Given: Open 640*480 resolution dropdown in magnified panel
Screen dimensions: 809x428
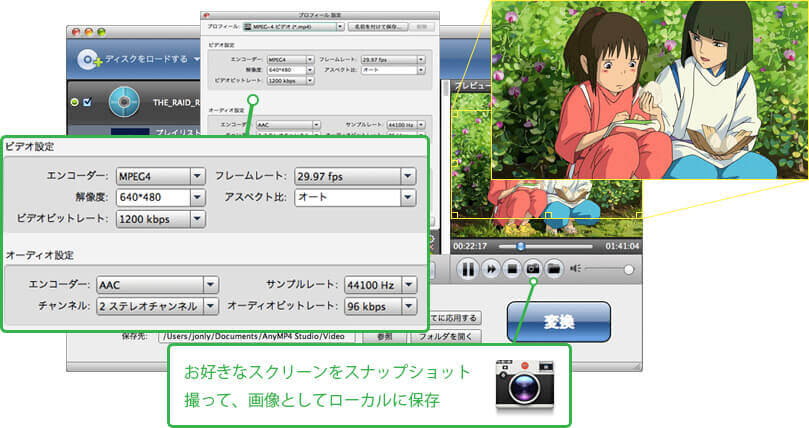Looking at the screenshot, I should [160, 197].
